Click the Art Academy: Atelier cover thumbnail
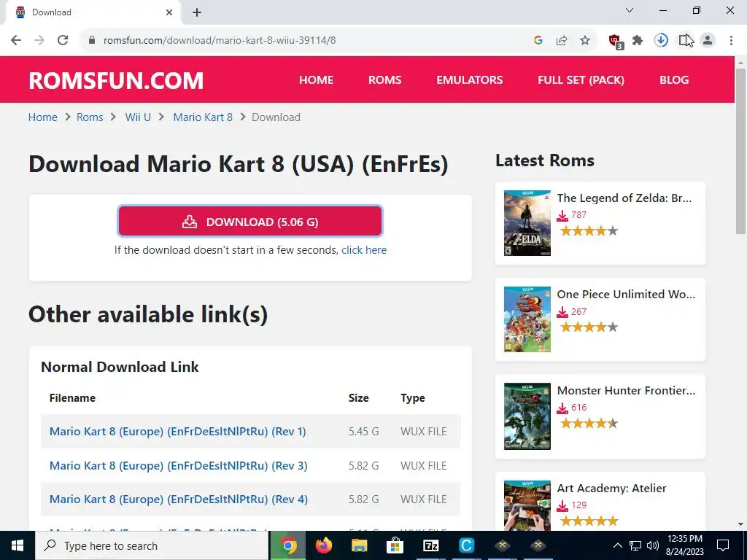The height and width of the screenshot is (560, 747). (527, 505)
